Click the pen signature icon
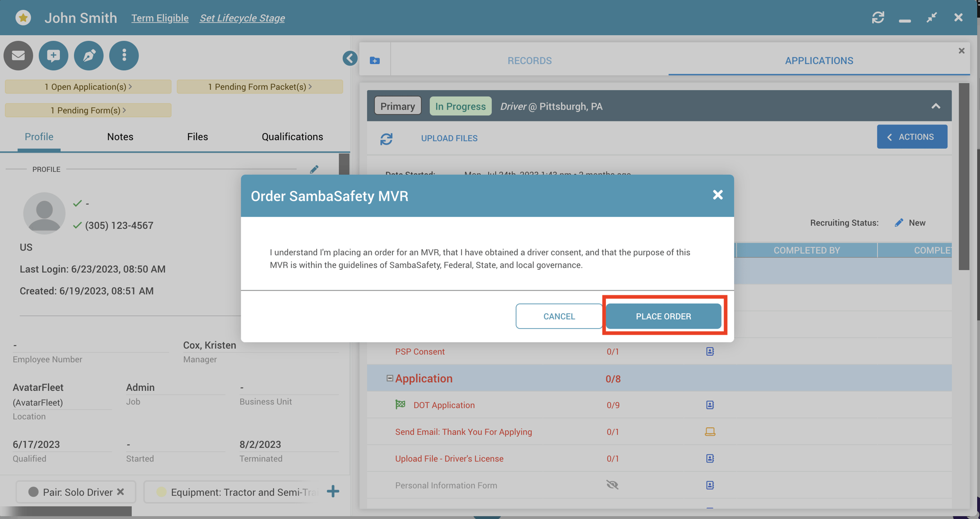The width and height of the screenshot is (980, 519). pos(88,56)
